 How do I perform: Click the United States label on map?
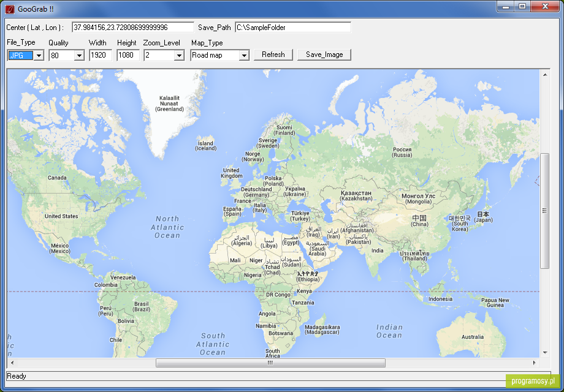pyautogui.click(x=61, y=216)
